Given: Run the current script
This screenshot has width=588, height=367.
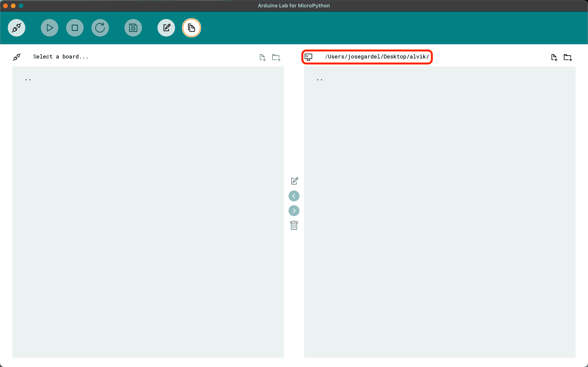Looking at the screenshot, I should (x=50, y=28).
